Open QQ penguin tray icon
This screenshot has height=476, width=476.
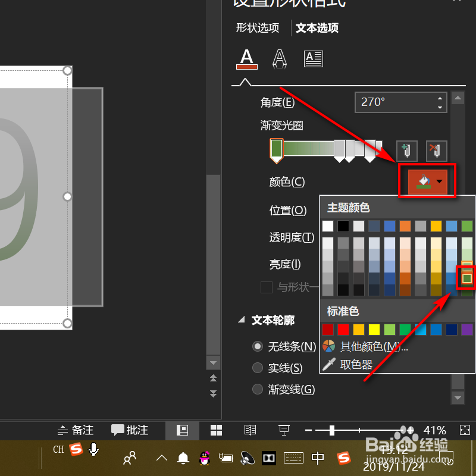(x=205, y=458)
